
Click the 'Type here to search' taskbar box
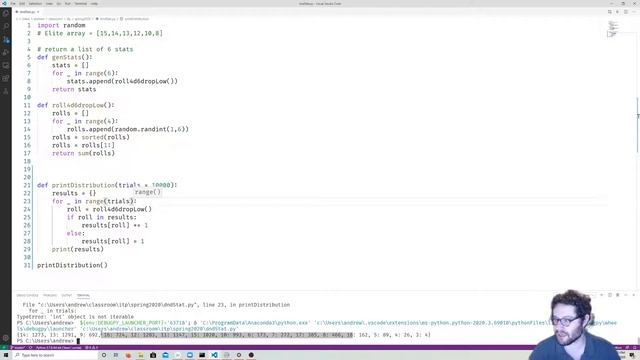point(54,355)
